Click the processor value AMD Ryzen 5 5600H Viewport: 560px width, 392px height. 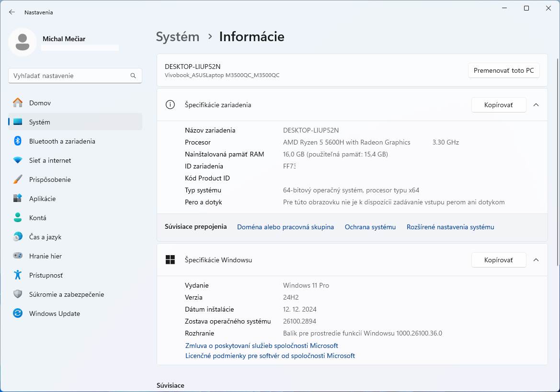point(346,142)
